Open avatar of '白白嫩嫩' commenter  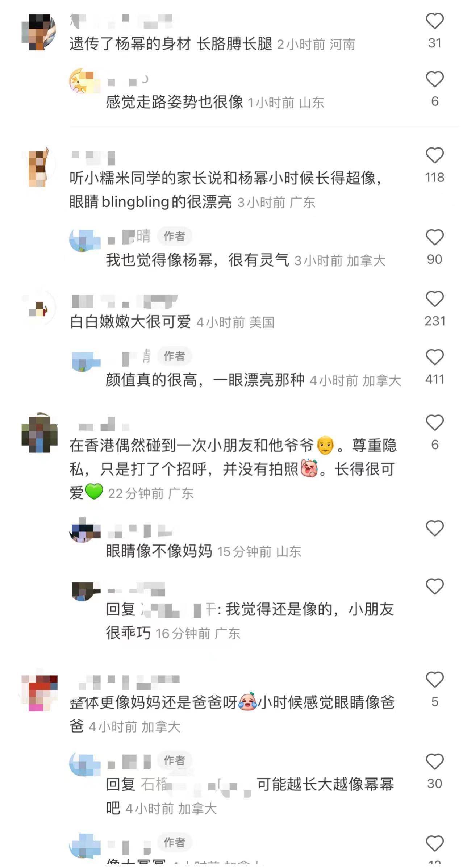click(39, 308)
